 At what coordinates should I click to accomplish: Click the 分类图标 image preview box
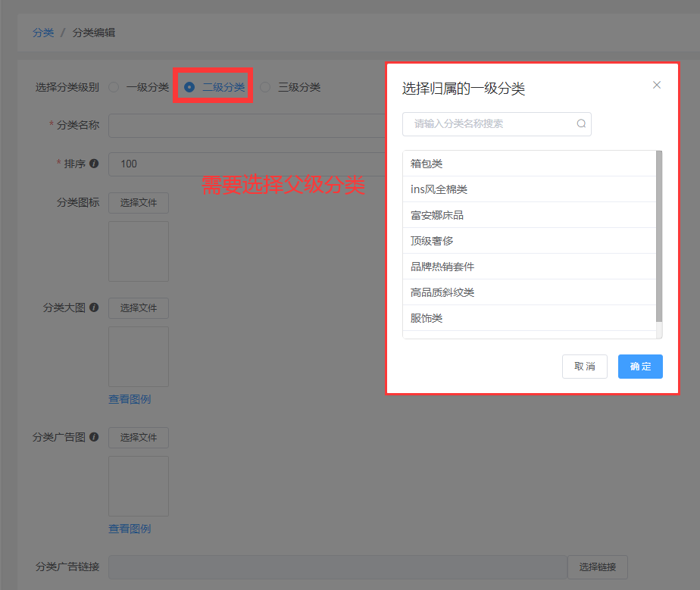click(139, 251)
